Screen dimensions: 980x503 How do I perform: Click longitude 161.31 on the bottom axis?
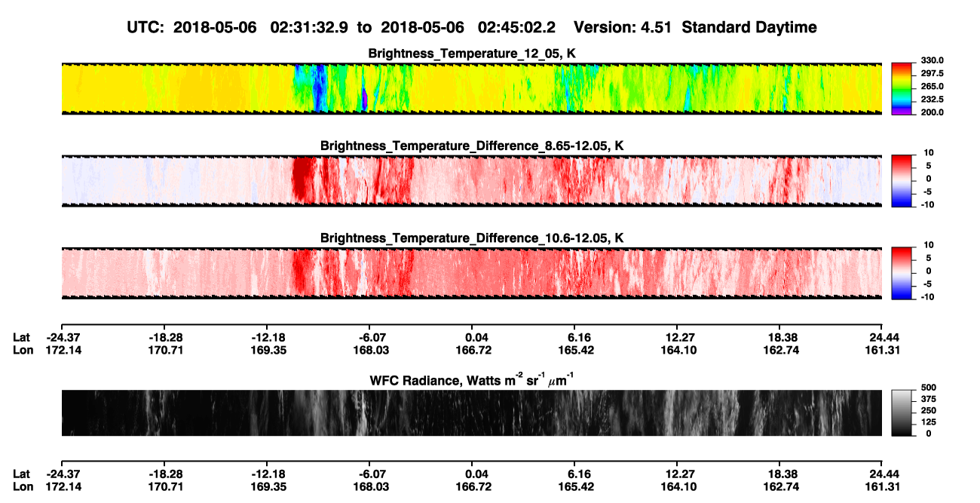coord(882,487)
